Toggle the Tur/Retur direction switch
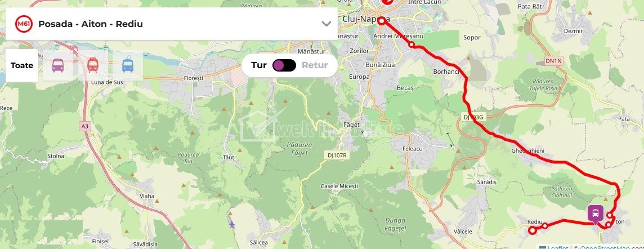The image size is (644, 249). click(x=284, y=65)
